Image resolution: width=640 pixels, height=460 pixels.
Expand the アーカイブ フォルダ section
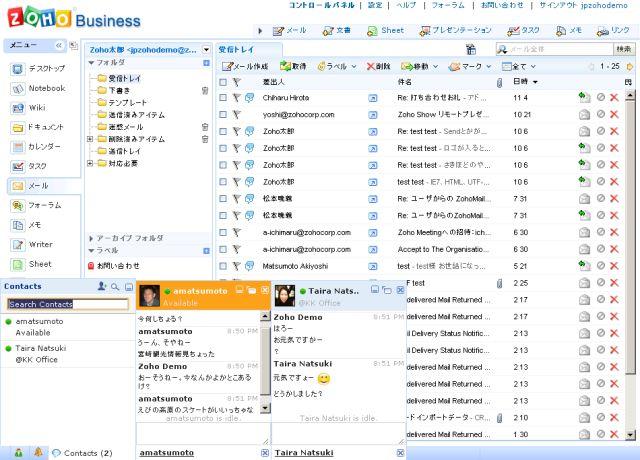click(91, 238)
